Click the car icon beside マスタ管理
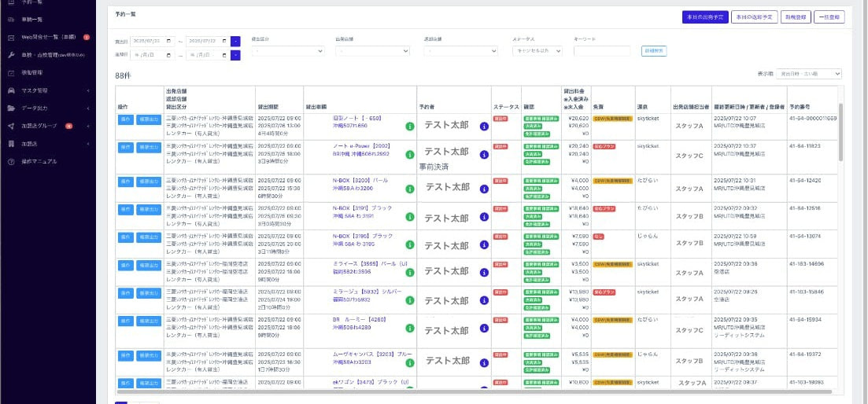 tap(10, 90)
